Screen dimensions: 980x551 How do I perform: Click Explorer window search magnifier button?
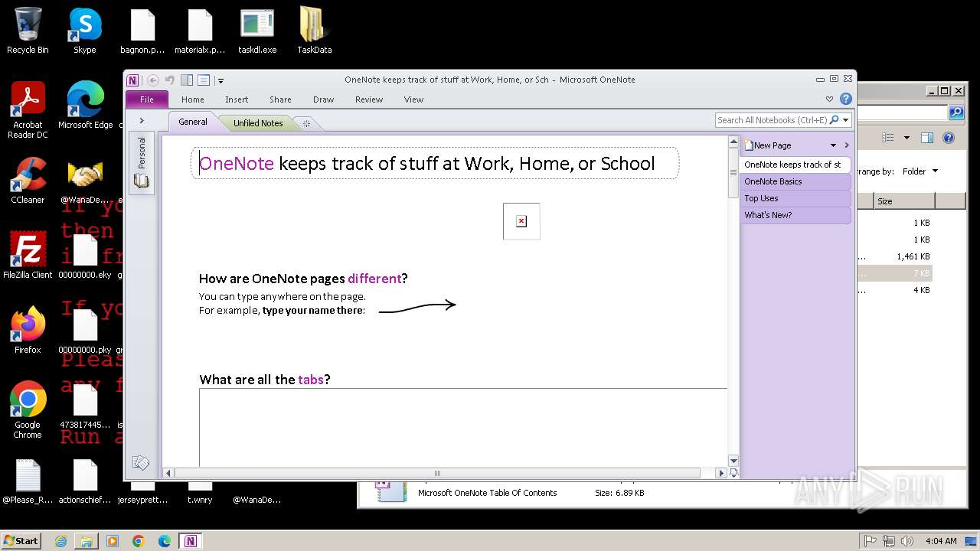point(956,113)
